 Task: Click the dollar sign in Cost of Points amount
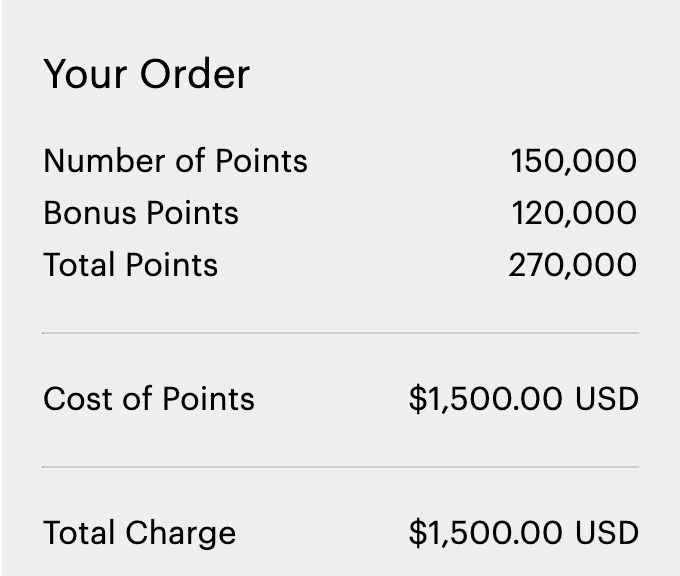[418, 399]
